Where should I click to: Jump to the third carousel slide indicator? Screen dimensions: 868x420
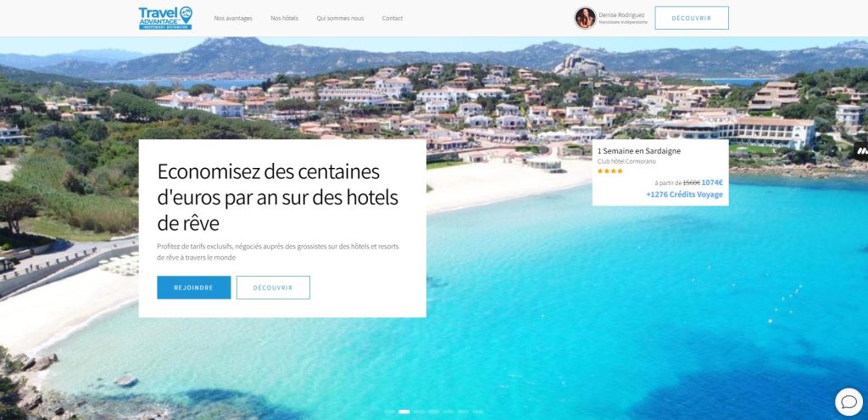[x=419, y=412]
